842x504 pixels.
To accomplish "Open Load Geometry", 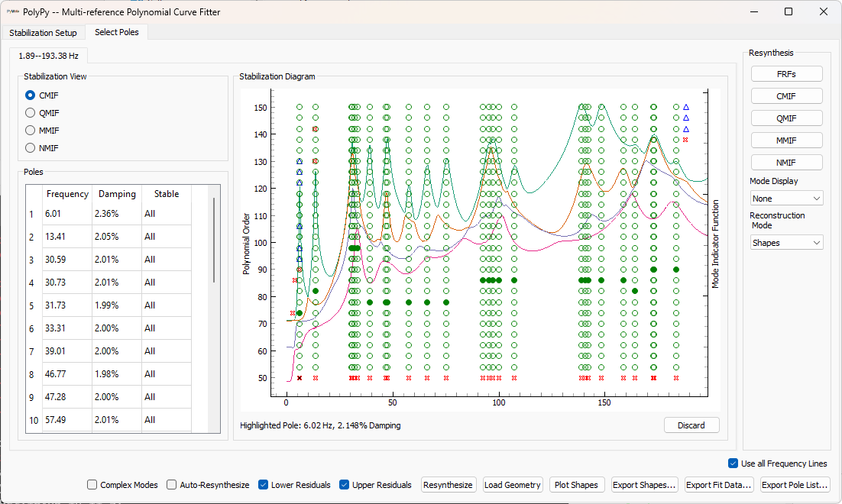I will coord(512,484).
